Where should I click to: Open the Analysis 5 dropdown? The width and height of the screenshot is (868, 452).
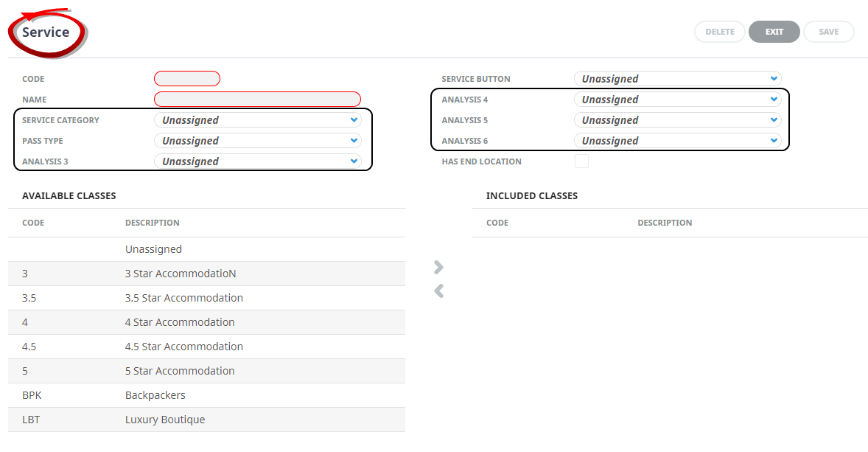coord(677,120)
